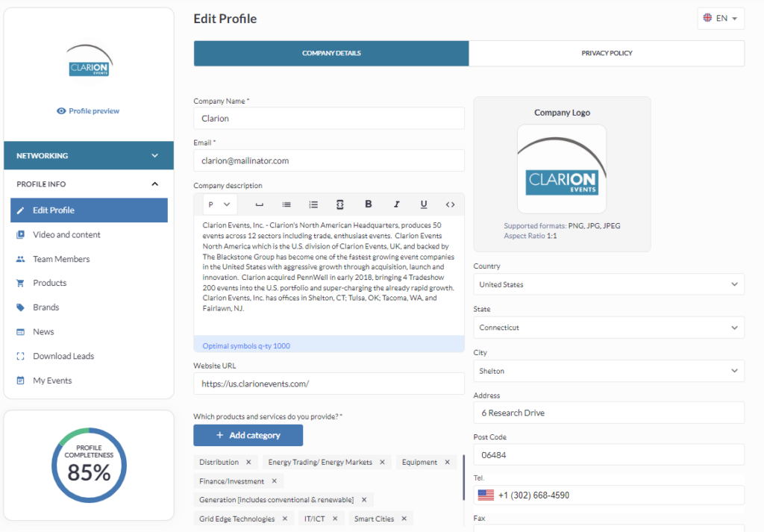Image resolution: width=764 pixels, height=532 pixels.
Task: Open the Download Leads page
Action: coord(63,356)
